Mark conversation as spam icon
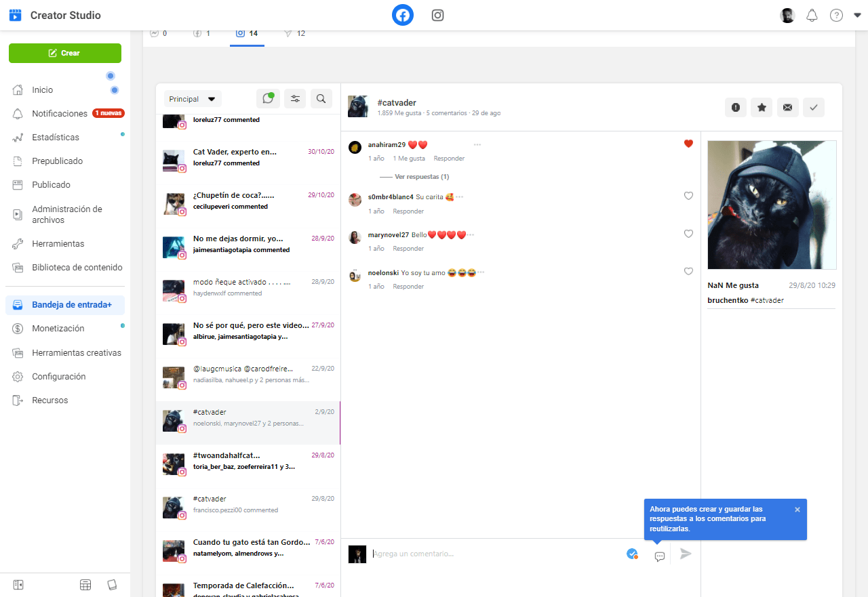 (x=735, y=107)
